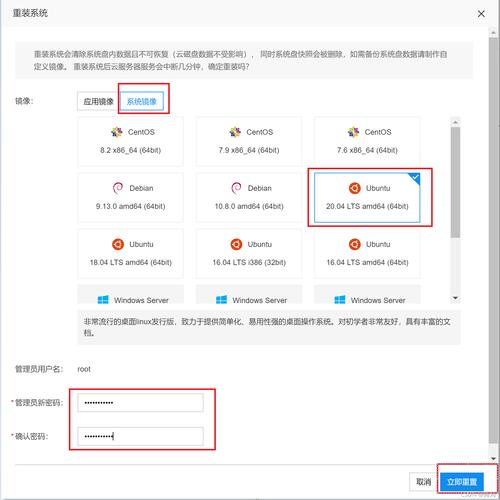Click the dialog's outer scrollbar thumb
Image resolution: width=500 pixels, height=500 pixels.
493,240
